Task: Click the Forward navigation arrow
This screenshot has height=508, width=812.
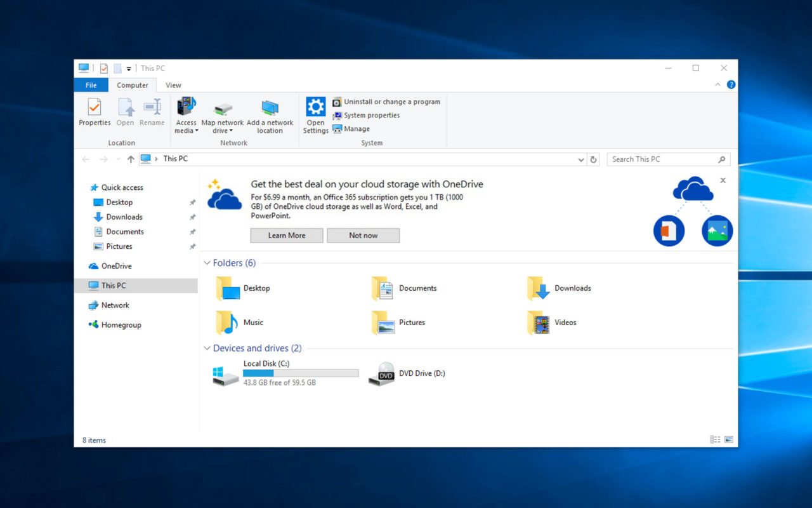Action: (x=103, y=159)
